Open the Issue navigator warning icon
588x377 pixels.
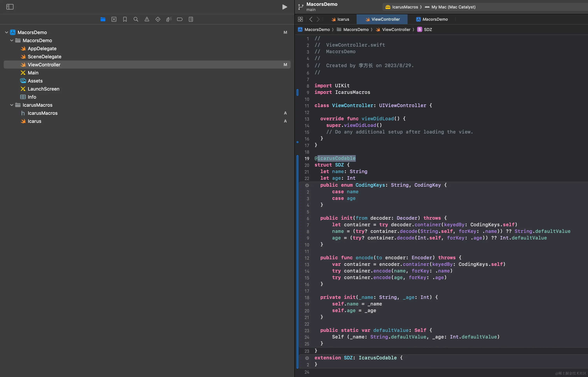click(x=147, y=19)
